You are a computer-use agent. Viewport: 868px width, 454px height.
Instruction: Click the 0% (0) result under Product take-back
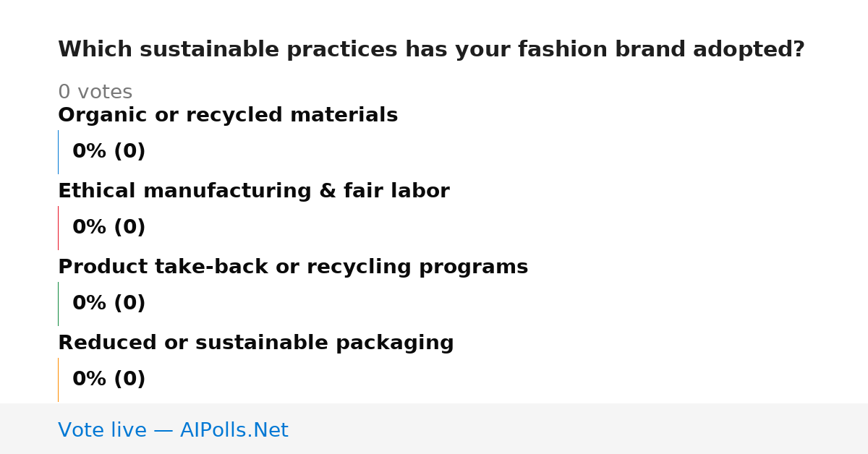pos(109,304)
